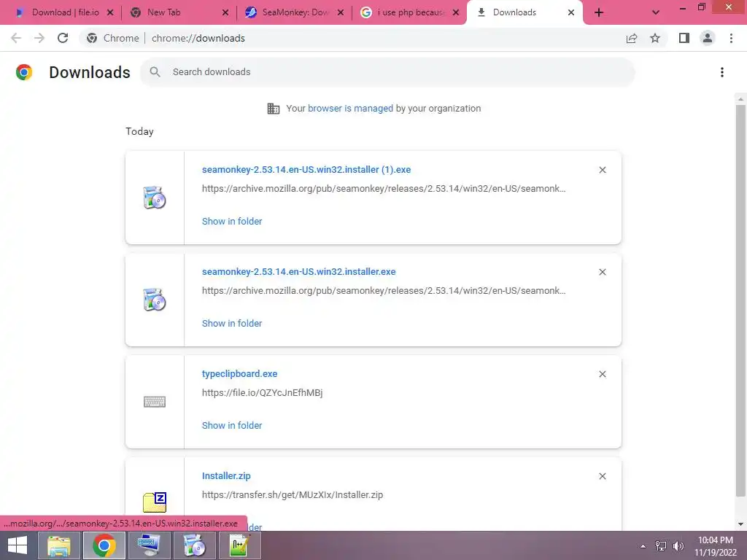The height and width of the screenshot is (560, 747).
Task: Remove typeclipboard.exe from the downloads list
Action: (x=602, y=374)
